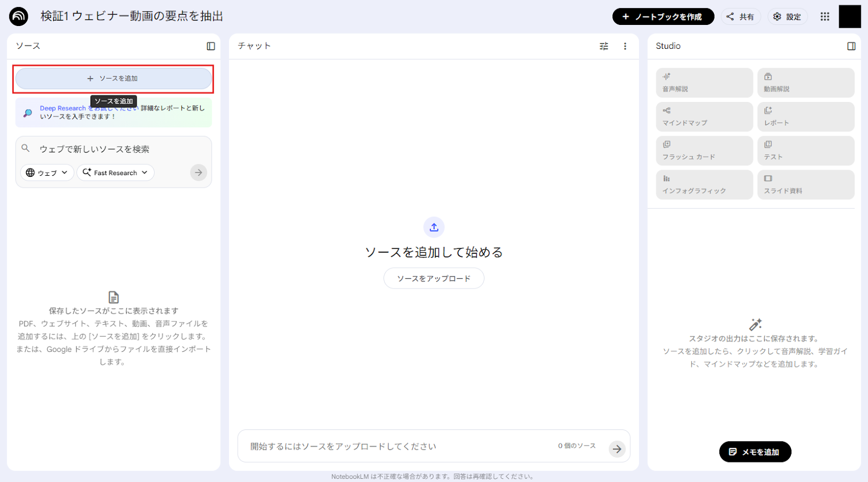The width and height of the screenshot is (868, 482).
Task: Open the chat configuration sliders icon
Action: pos(604,46)
